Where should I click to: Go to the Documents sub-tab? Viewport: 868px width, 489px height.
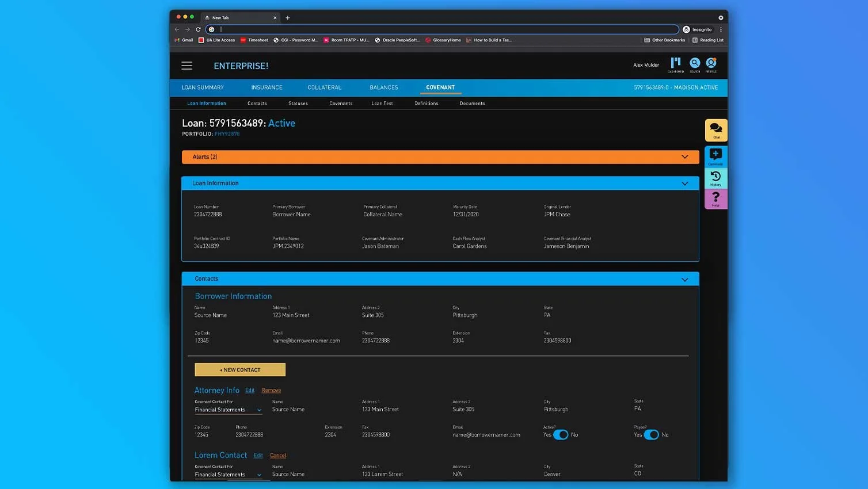tap(473, 104)
